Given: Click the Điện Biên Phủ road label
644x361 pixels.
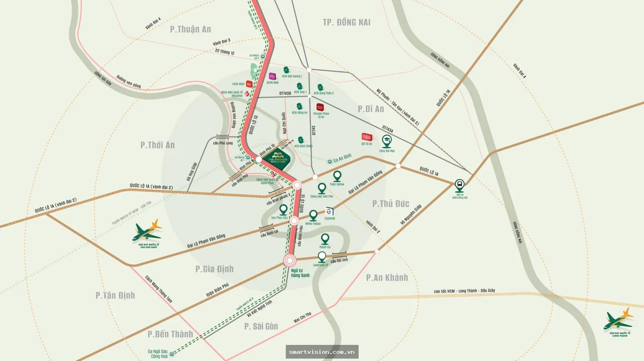Looking at the screenshot, I should click(x=217, y=289).
